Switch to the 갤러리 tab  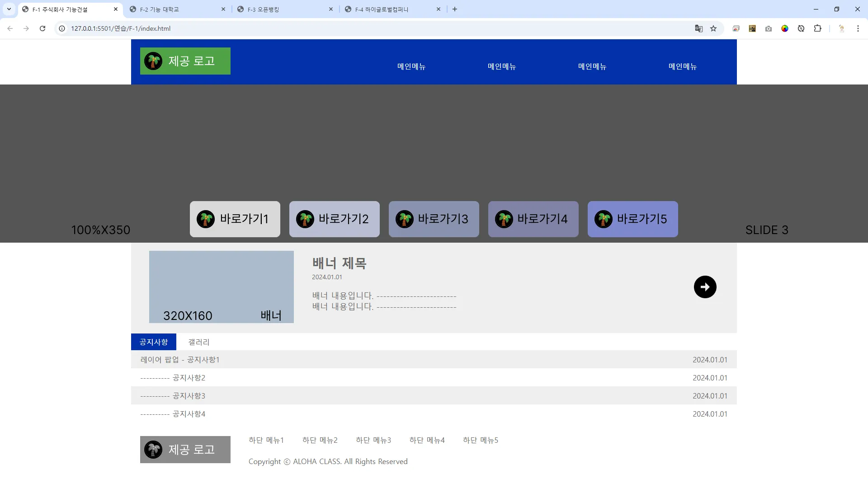(199, 342)
